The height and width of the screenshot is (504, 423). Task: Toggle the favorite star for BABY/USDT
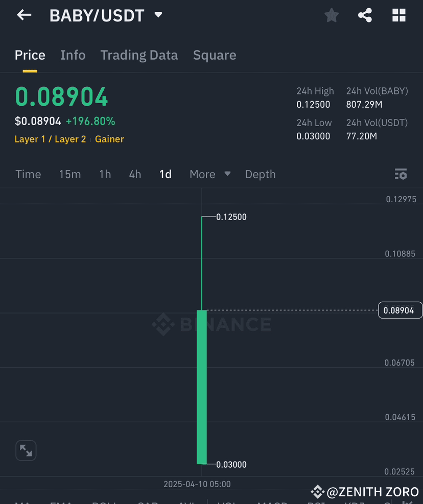(331, 15)
